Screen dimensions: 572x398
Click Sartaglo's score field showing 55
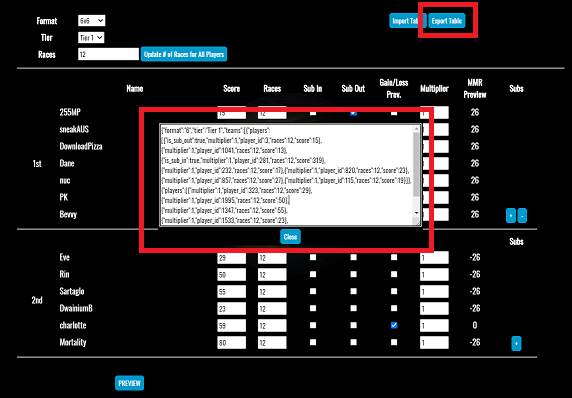[232, 291]
